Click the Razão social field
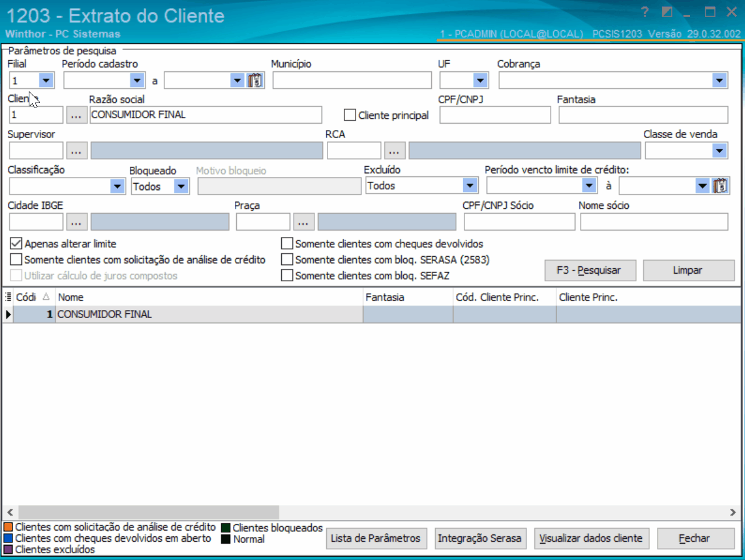745x560 pixels. [206, 115]
